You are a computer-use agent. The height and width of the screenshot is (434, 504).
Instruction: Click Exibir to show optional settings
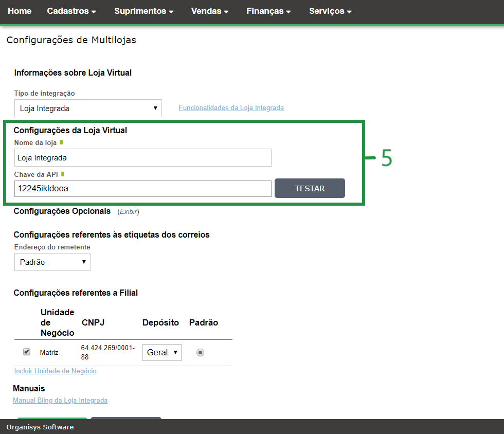[x=129, y=211]
